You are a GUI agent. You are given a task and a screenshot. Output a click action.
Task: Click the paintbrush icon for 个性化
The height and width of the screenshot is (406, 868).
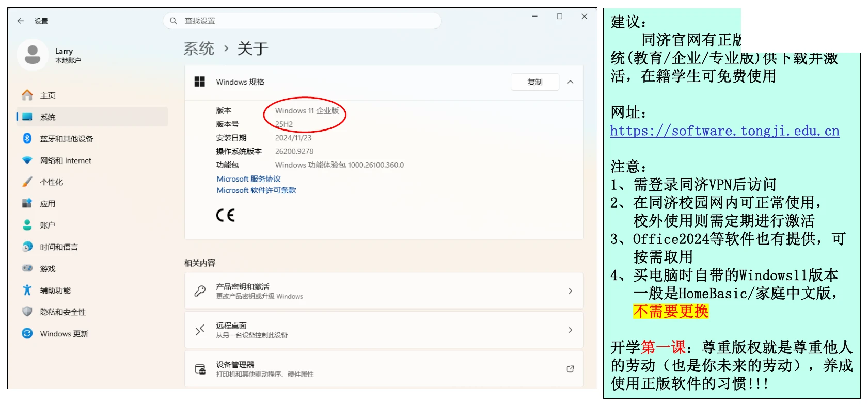pos(27,182)
